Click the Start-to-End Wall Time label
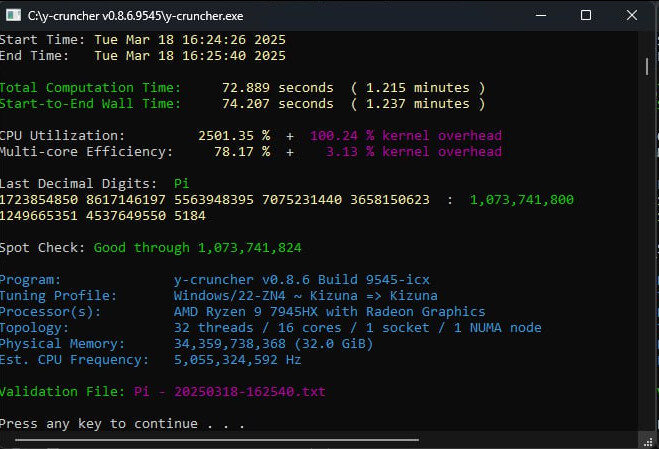The image size is (659, 449). [x=91, y=103]
